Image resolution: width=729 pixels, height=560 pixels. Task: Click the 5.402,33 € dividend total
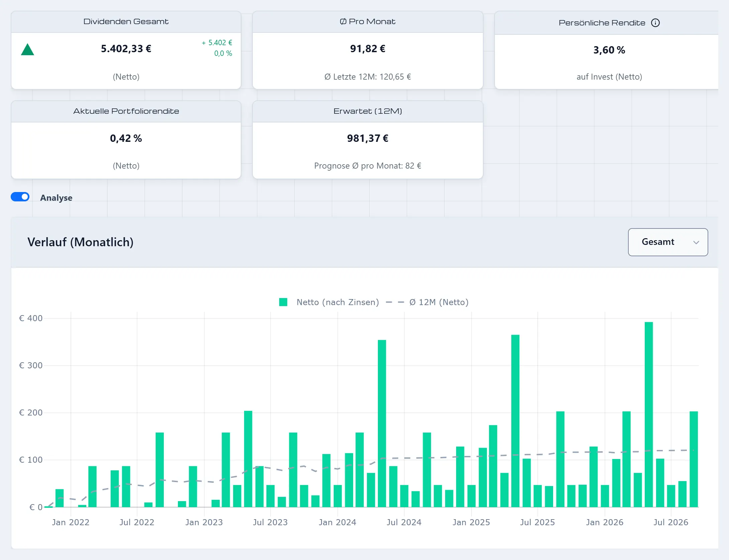(x=126, y=49)
